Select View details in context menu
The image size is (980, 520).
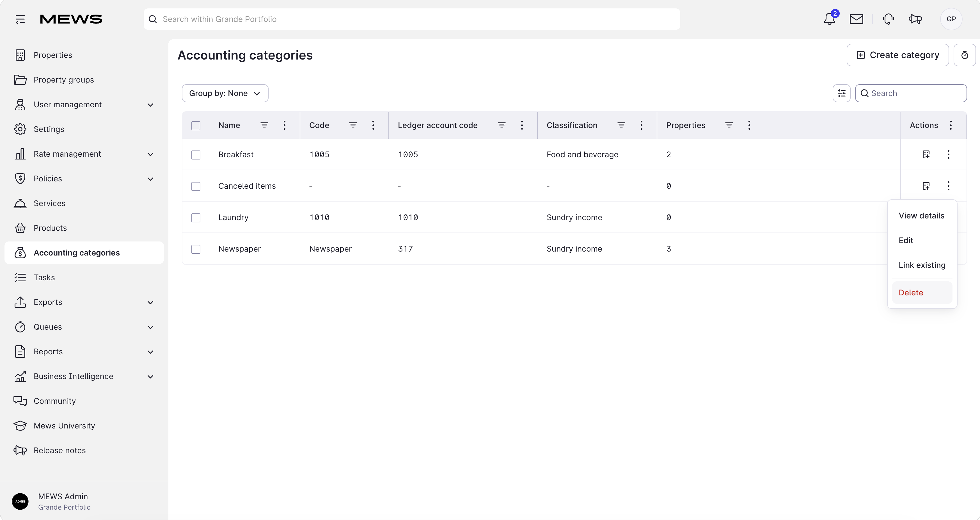(x=922, y=216)
